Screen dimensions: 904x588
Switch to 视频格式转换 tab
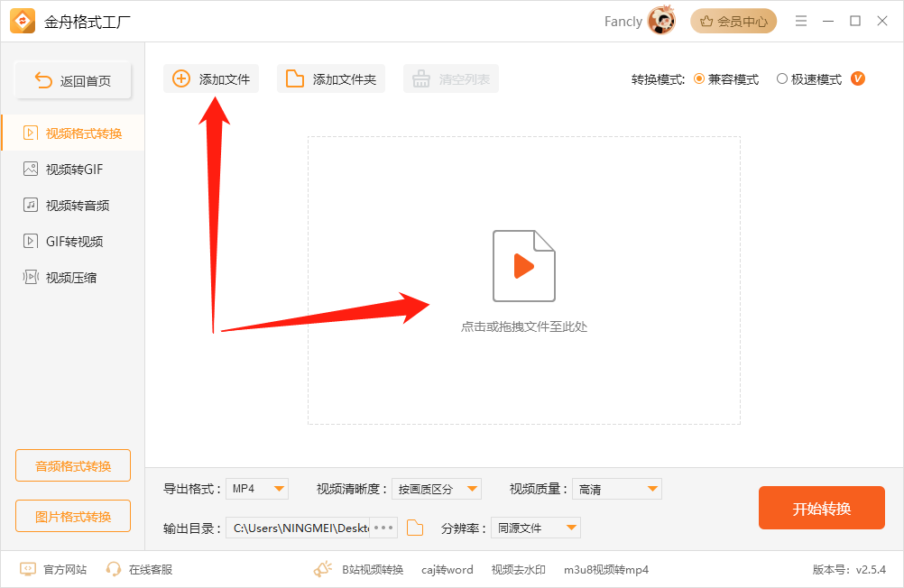(73, 133)
